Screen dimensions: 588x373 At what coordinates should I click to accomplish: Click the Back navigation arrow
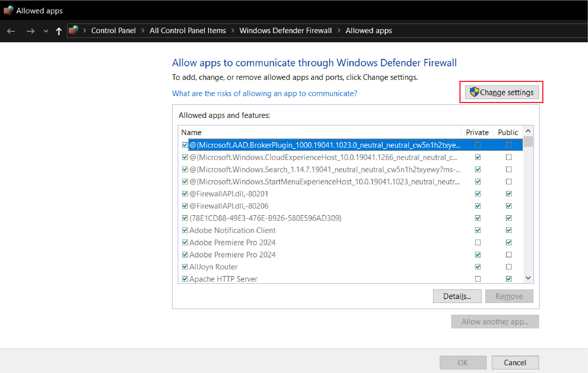point(11,31)
